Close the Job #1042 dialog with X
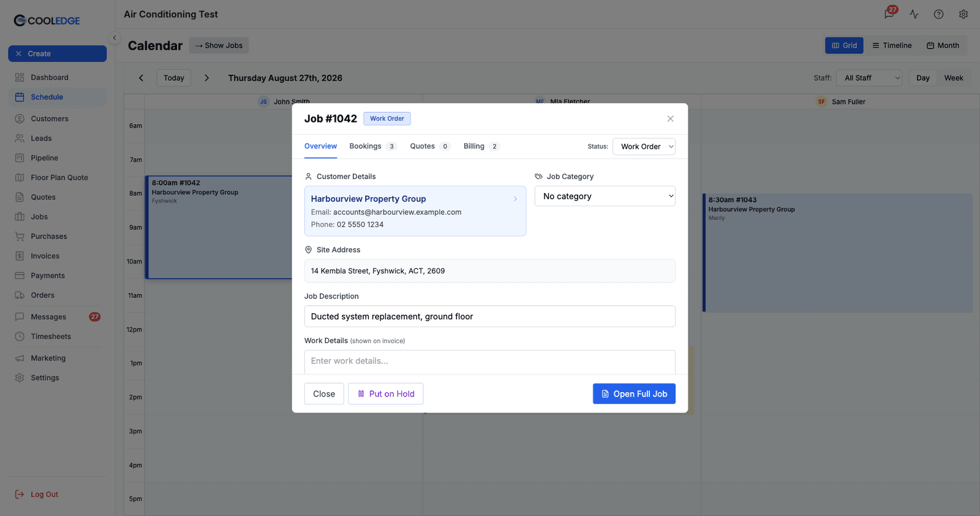Viewport: 980px width, 516px height. coord(670,119)
